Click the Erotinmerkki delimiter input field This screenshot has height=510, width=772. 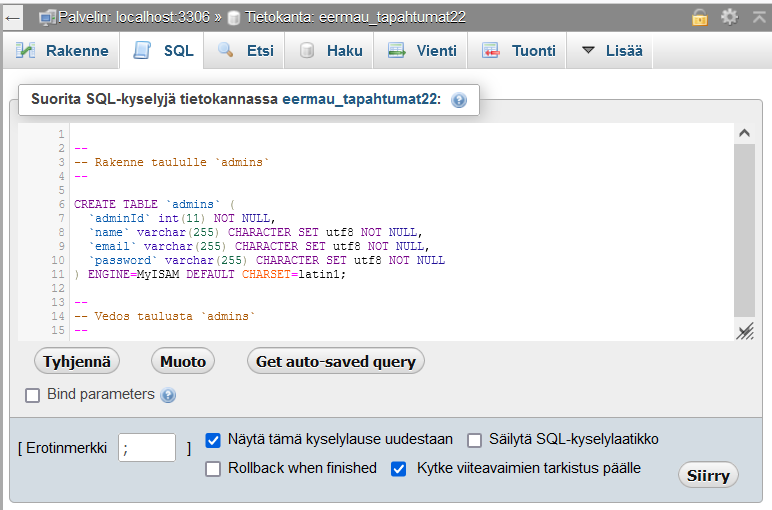(x=146, y=448)
